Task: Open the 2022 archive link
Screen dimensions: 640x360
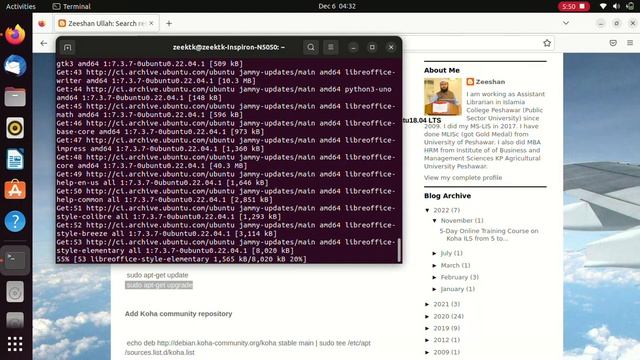Action: [x=441, y=210]
